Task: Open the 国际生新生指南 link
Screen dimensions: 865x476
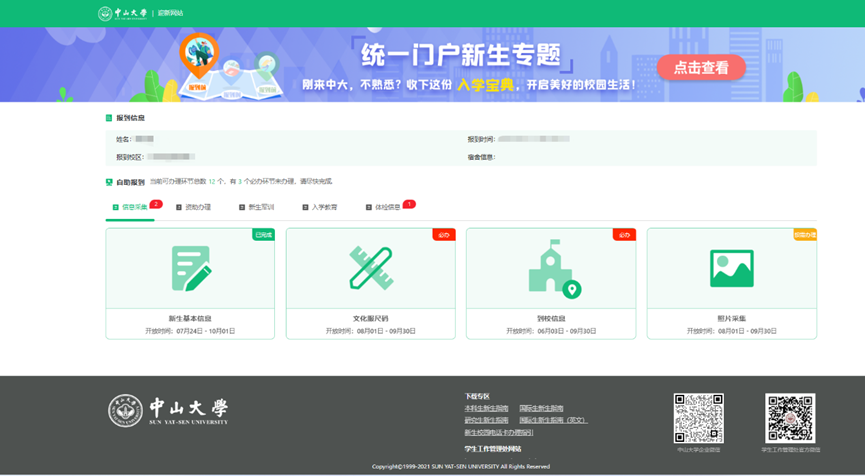Action: click(541, 409)
